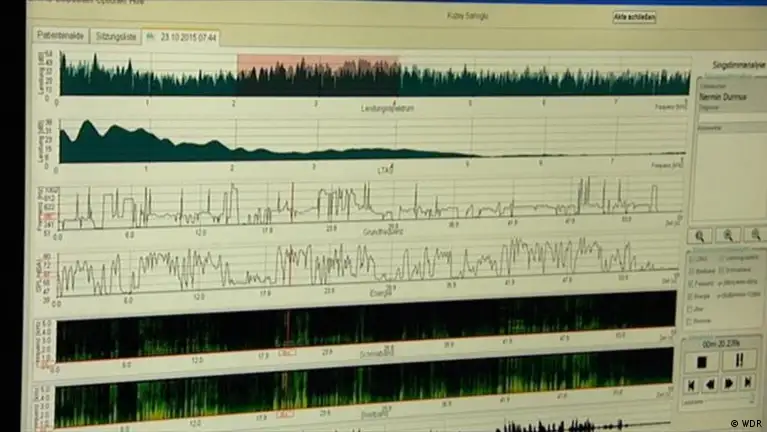This screenshot has width=767, height=432.
Task: Open the Sitzungsliste tab
Action: tap(116, 36)
